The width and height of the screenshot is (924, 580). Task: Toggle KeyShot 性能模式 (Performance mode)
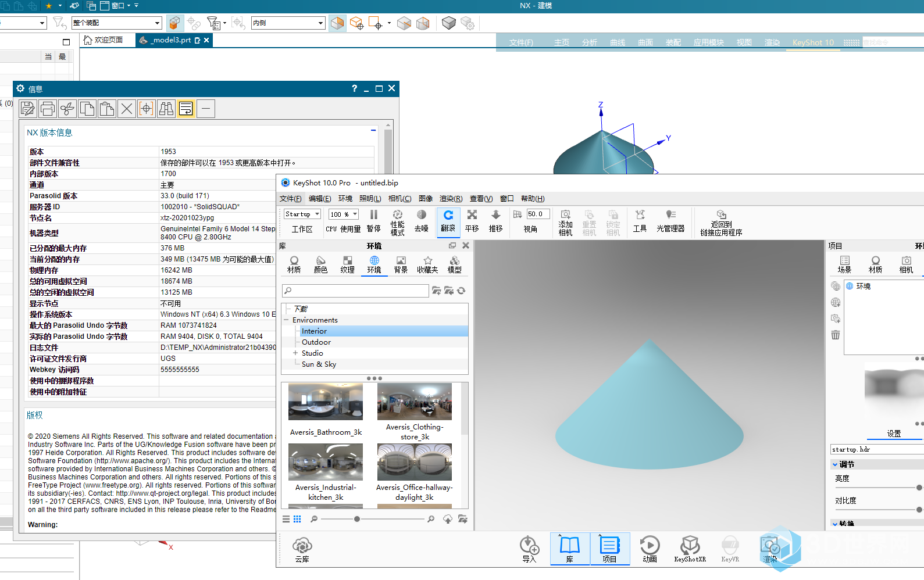pyautogui.click(x=398, y=223)
